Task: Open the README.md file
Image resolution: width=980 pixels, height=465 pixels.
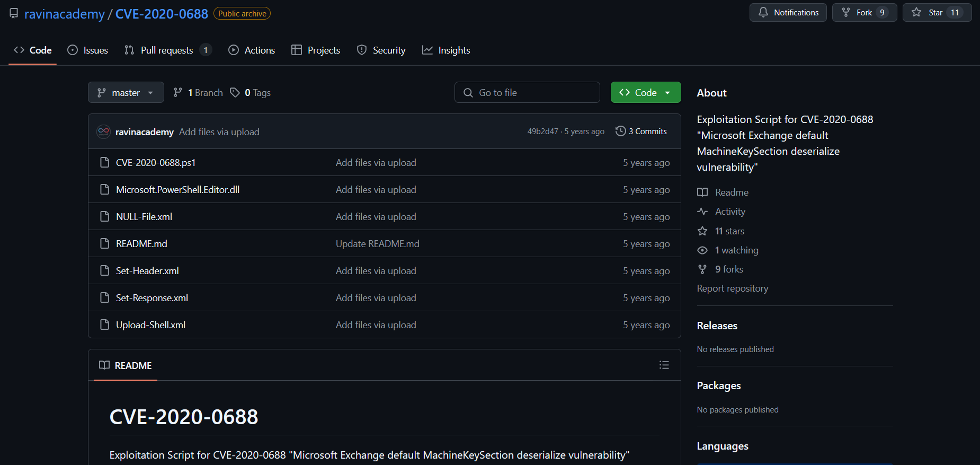Action: [x=141, y=244]
